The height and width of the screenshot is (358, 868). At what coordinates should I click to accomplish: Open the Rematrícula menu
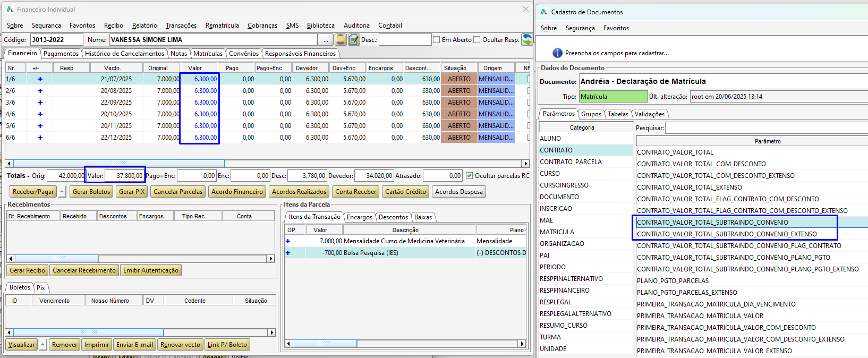(x=222, y=25)
